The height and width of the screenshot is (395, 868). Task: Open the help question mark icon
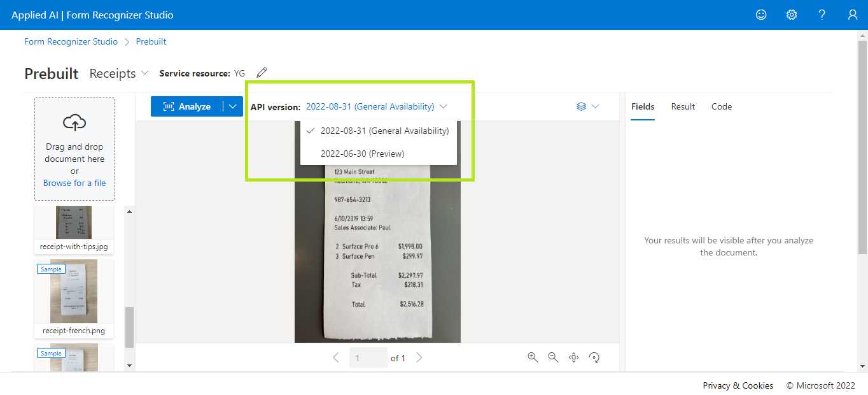coord(822,15)
